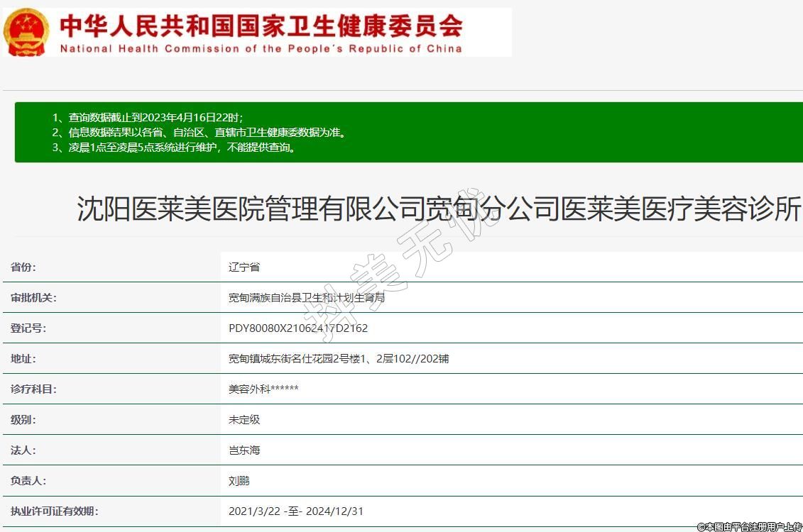Click the person in charge name 刘鹏
The width and height of the screenshot is (803, 532).
pyautogui.click(x=239, y=481)
